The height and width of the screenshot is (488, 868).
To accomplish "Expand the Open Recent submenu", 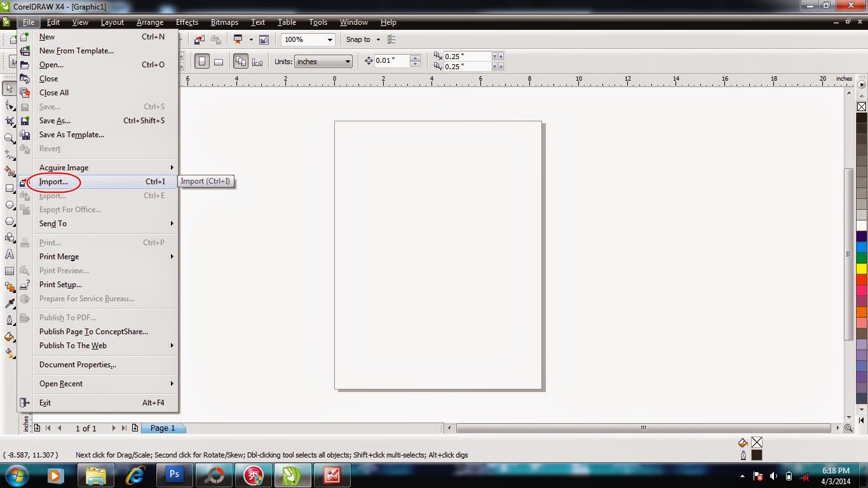I will point(105,384).
